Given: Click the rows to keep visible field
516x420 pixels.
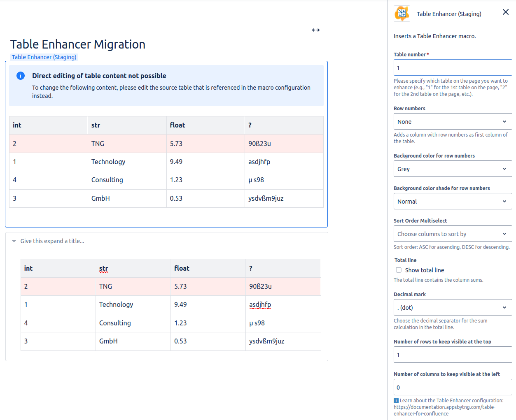Looking at the screenshot, I should [x=452, y=355].
